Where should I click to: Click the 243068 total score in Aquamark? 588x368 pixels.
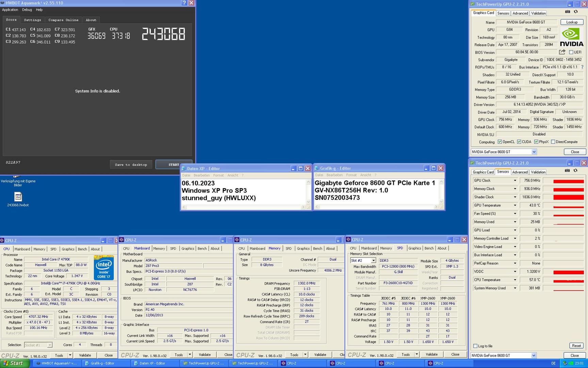[x=164, y=34]
